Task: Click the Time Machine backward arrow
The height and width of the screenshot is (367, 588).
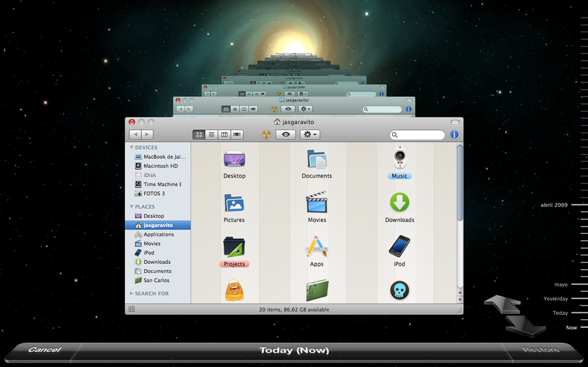Action: tap(502, 304)
